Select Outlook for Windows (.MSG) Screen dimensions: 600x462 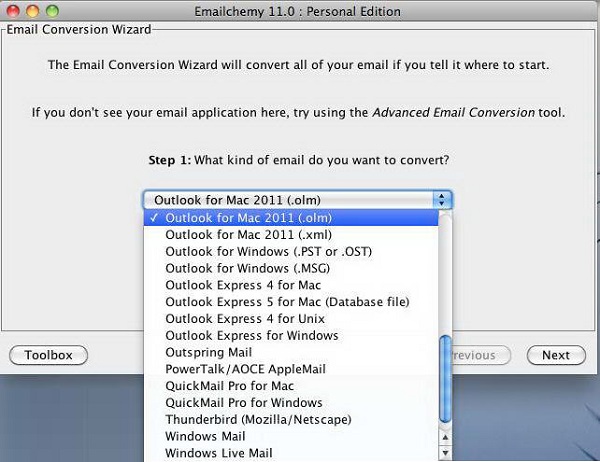coord(291,268)
